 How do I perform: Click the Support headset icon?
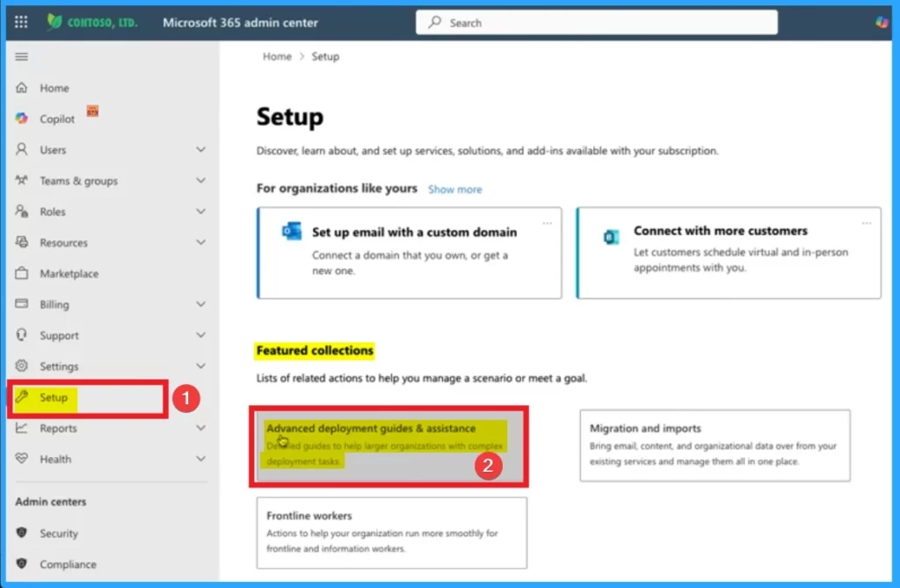tap(21, 335)
